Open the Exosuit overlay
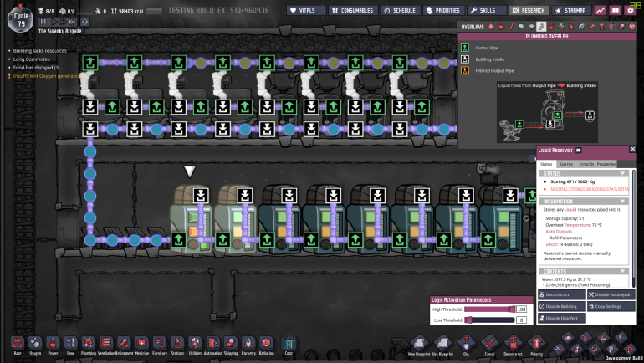This screenshot has height=363, width=644. pyautogui.click(x=601, y=27)
